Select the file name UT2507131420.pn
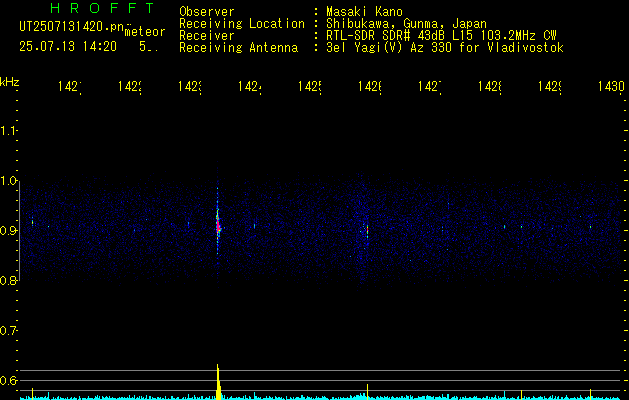This screenshot has height=400, width=629. pyautogui.click(x=71, y=27)
